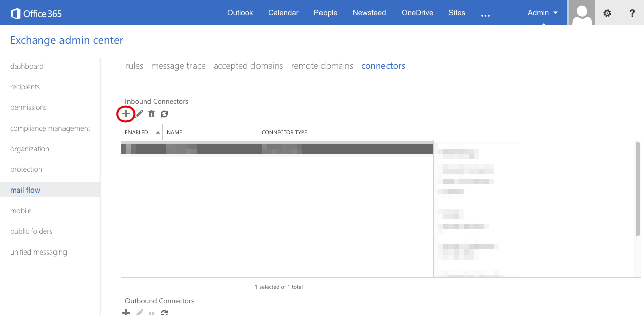Viewport: 644px width, 315px height.
Task: Go to the protection section
Action: click(26, 169)
